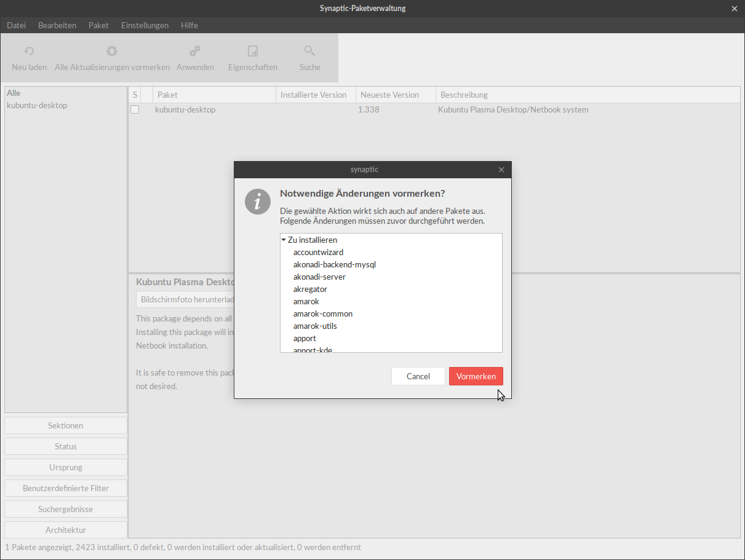Select akonadi-server in the list
Screen dimensions: 745x560
click(319, 277)
